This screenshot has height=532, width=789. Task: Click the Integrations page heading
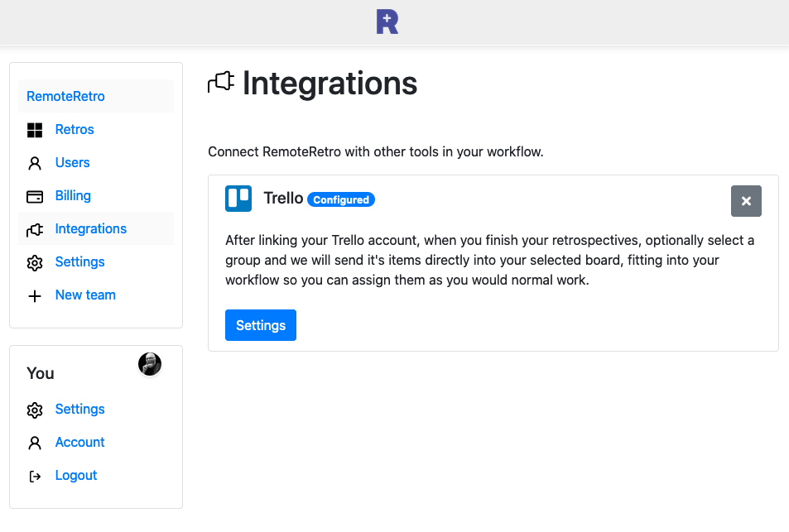[330, 83]
